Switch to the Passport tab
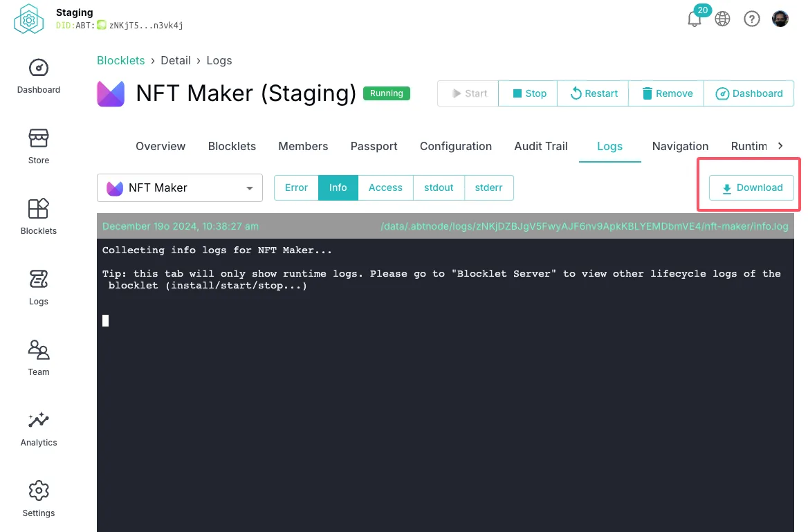This screenshot has height=532, width=808. coord(374,147)
